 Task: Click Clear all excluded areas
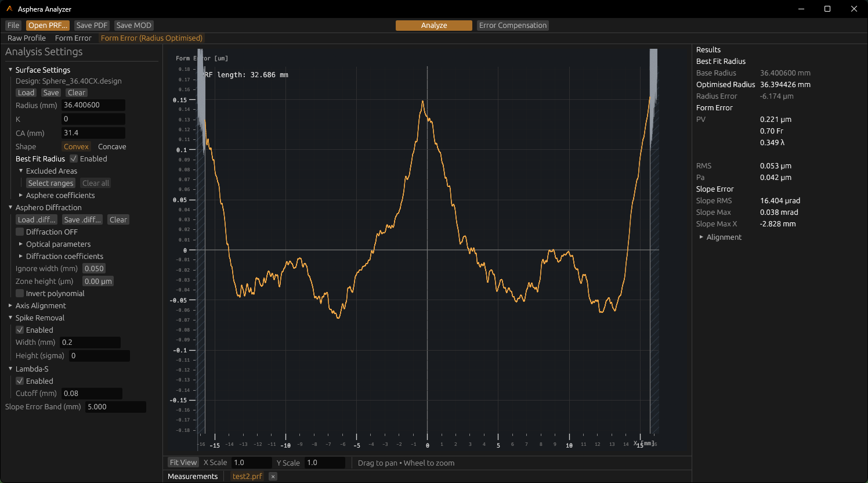pyautogui.click(x=96, y=183)
